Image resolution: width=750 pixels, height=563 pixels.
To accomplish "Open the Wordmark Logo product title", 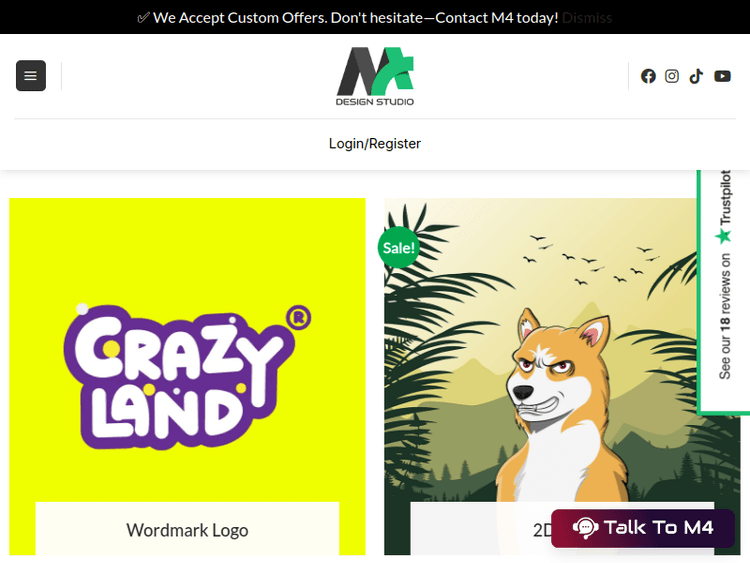I will click(x=187, y=530).
